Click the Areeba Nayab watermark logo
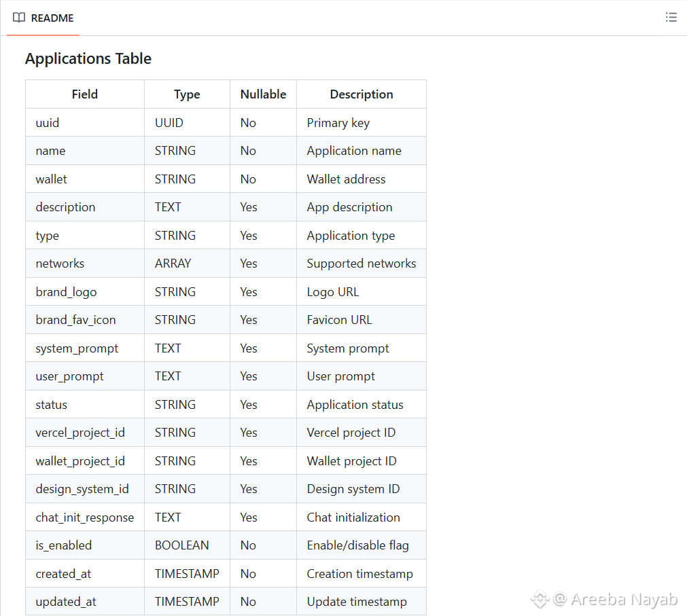Viewport: 687px width, 616px height. tap(540, 599)
